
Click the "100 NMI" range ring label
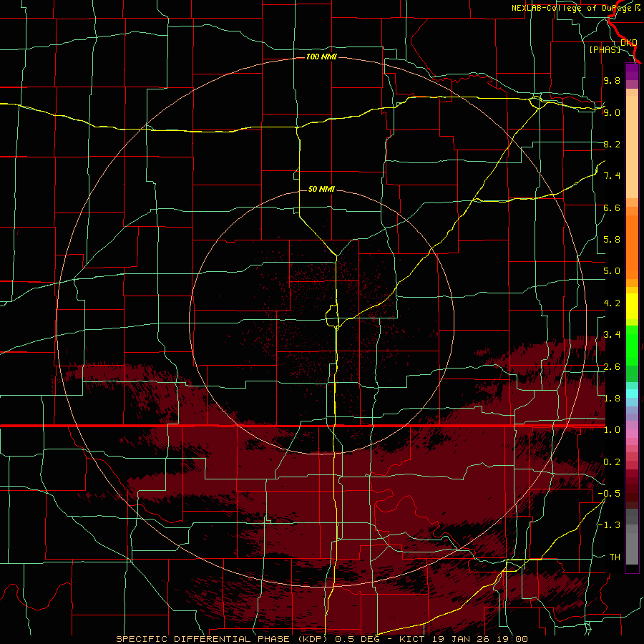pyautogui.click(x=321, y=57)
